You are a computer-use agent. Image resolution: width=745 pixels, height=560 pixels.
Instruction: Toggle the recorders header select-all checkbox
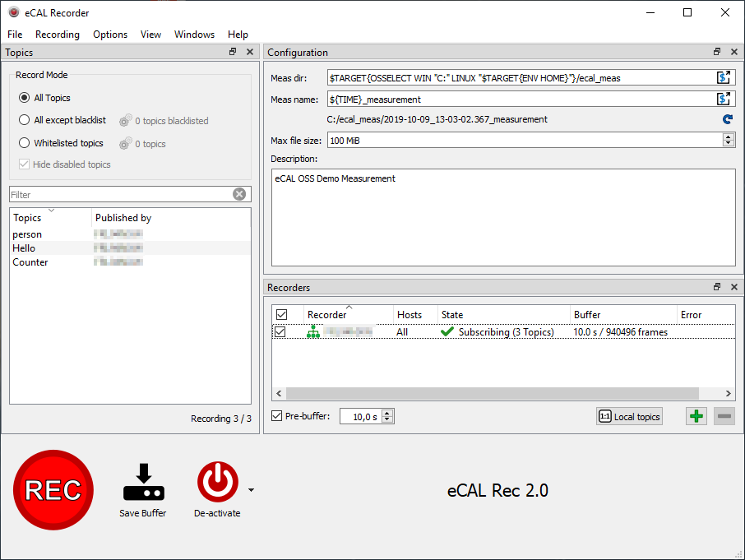coord(282,314)
